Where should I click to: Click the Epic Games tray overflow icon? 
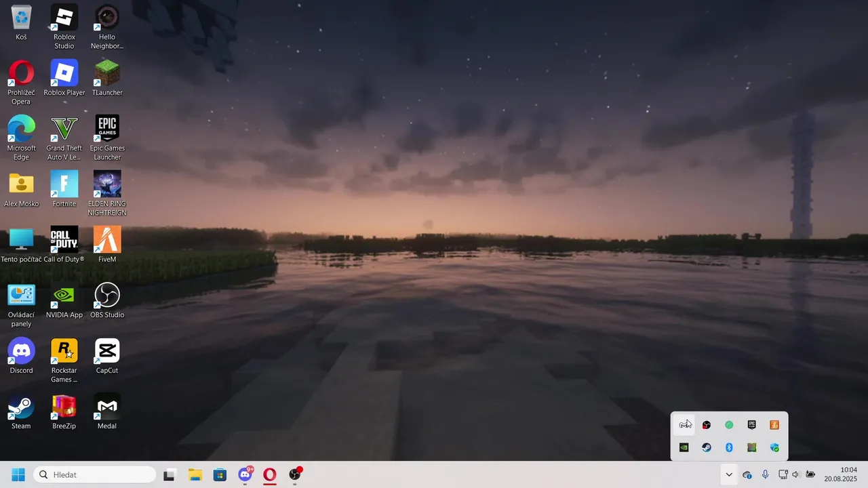point(751,425)
